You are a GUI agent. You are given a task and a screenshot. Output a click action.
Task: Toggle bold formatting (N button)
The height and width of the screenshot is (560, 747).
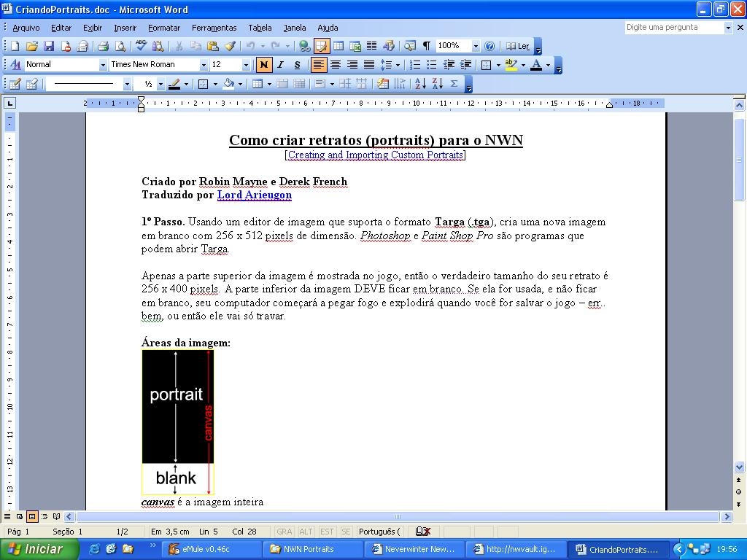(x=263, y=65)
